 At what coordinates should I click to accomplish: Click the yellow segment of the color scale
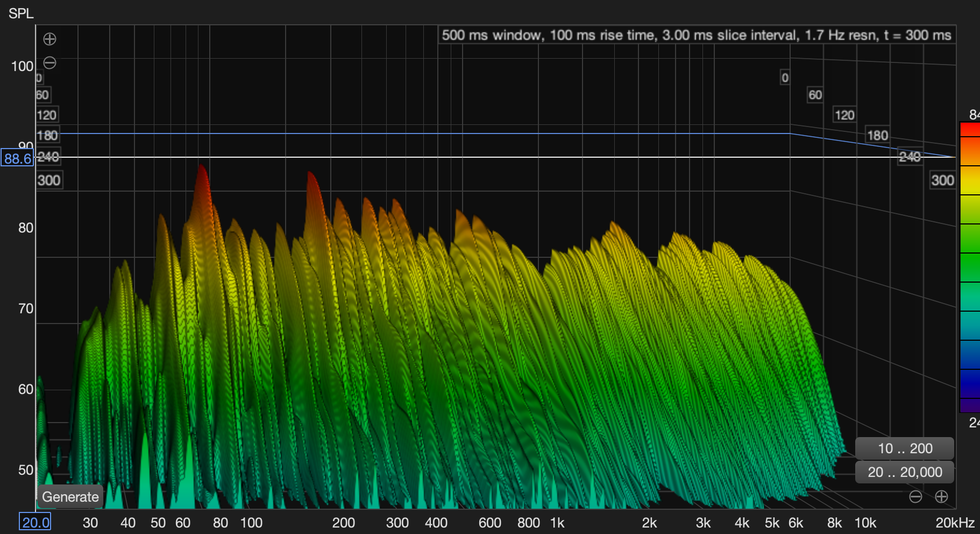coord(970,180)
